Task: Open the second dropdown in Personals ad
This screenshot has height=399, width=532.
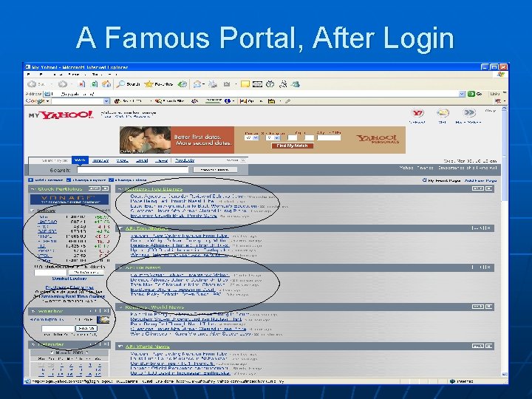Action: click(x=273, y=137)
